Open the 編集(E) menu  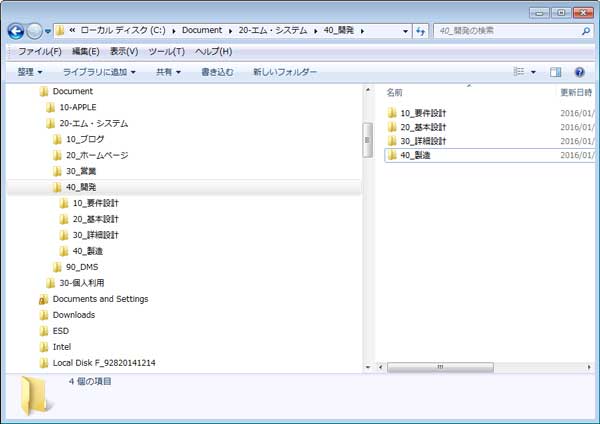point(86,51)
